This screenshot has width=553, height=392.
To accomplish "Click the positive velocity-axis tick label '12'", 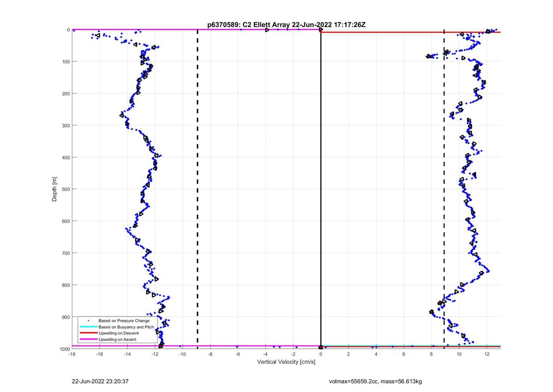I will click(487, 354).
